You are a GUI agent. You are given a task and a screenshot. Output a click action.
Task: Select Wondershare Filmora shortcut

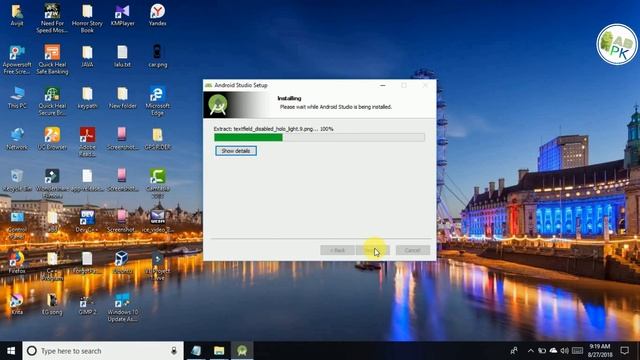click(x=52, y=183)
